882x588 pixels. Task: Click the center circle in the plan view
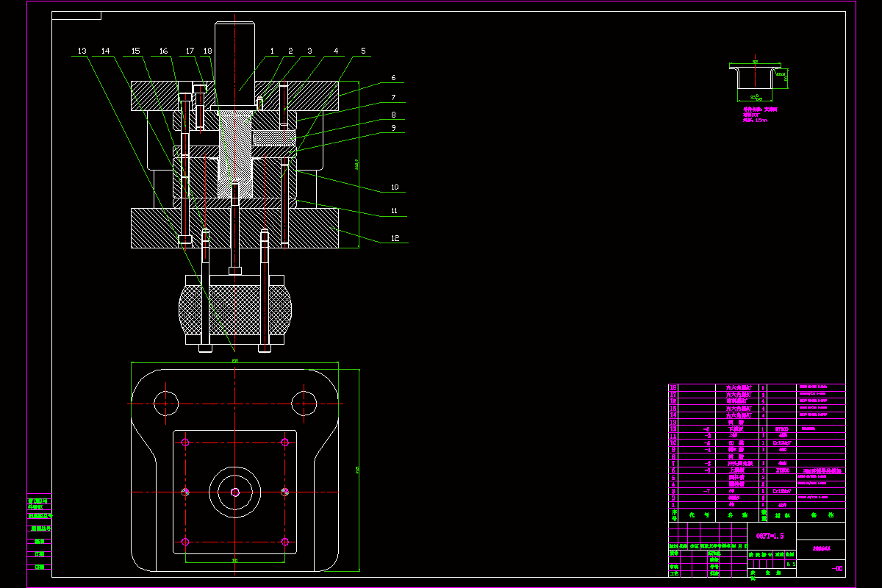coord(234,492)
